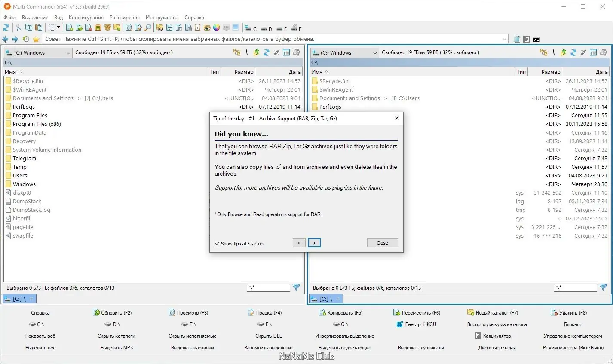Show previous tip of the day
Viewport: 613px width, 364px height.
[299, 243]
